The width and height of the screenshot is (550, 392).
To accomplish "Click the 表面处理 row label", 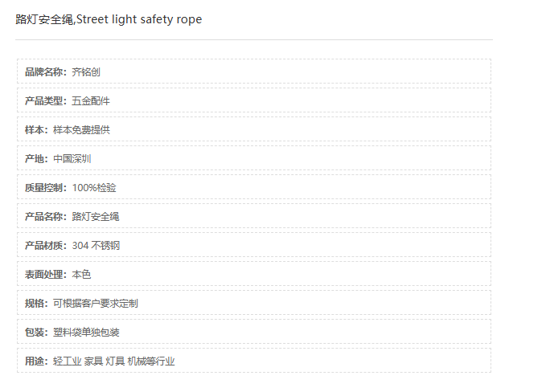I will 46,275.
